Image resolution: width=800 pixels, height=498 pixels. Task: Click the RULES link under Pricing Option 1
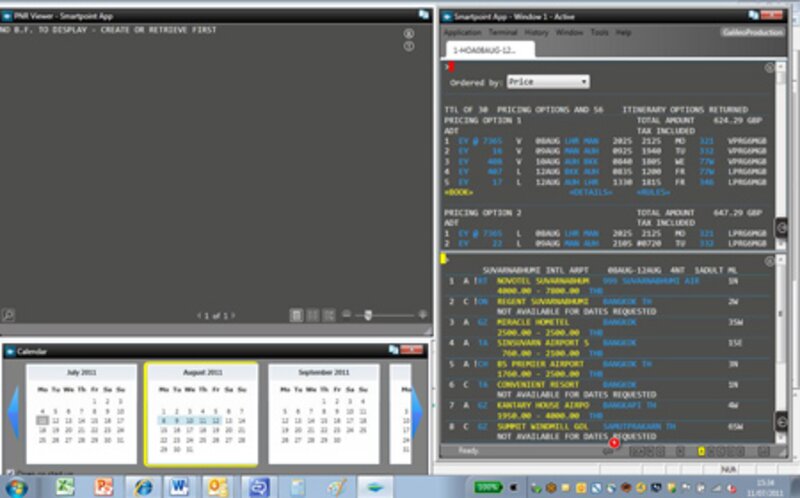pos(653,192)
